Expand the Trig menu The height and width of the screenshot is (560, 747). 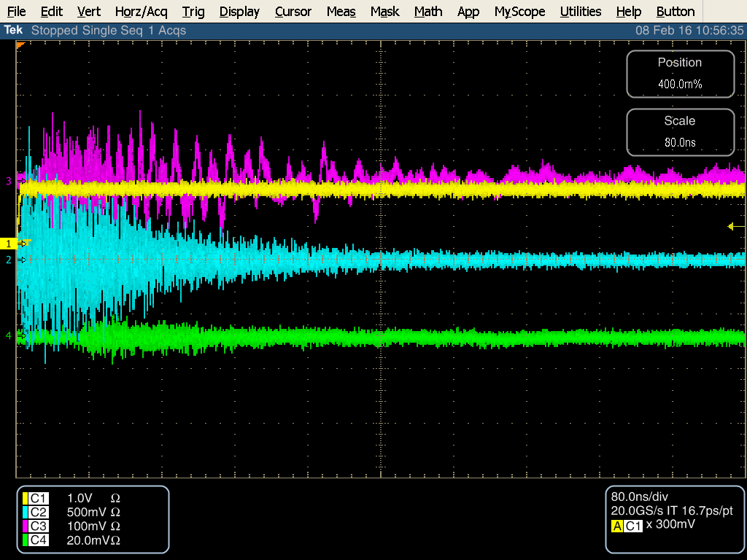tap(193, 12)
